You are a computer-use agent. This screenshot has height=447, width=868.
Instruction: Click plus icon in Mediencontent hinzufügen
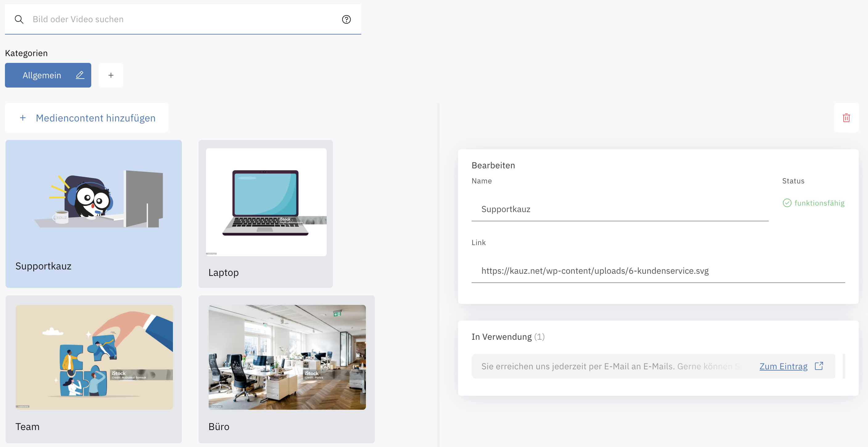[x=23, y=118]
